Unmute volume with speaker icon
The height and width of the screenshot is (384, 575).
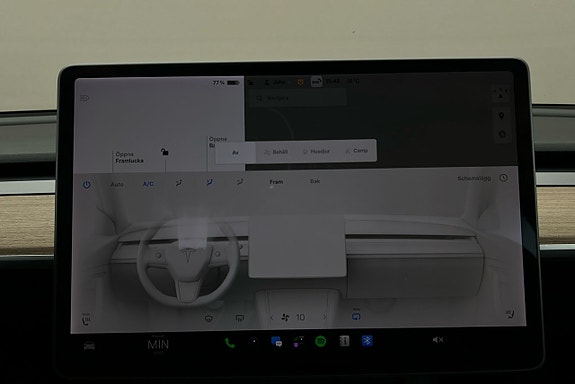pos(438,340)
